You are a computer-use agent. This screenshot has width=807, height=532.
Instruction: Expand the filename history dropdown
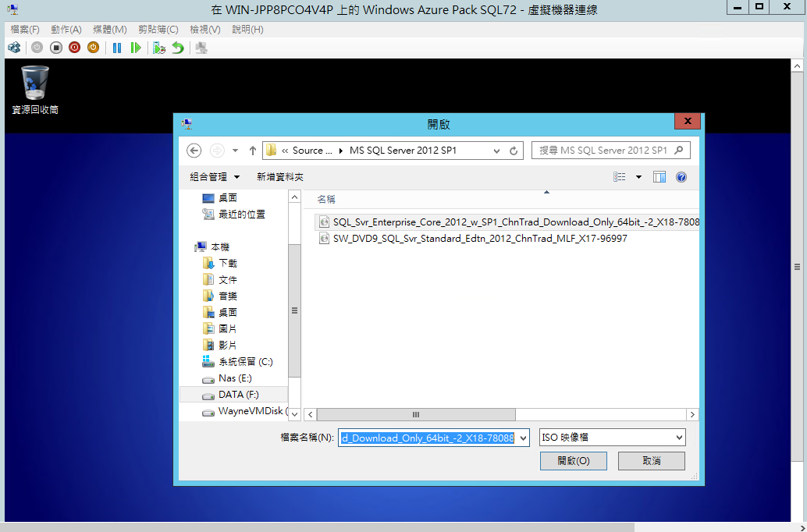point(524,438)
